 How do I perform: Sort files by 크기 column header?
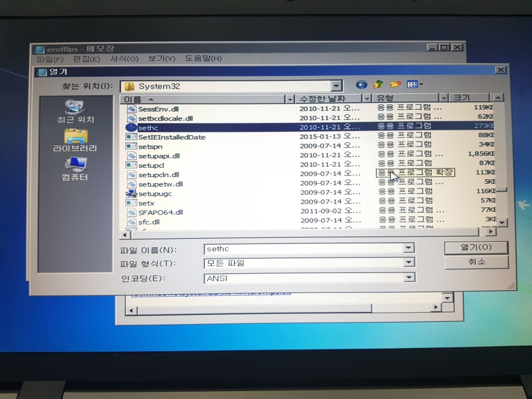click(x=469, y=98)
